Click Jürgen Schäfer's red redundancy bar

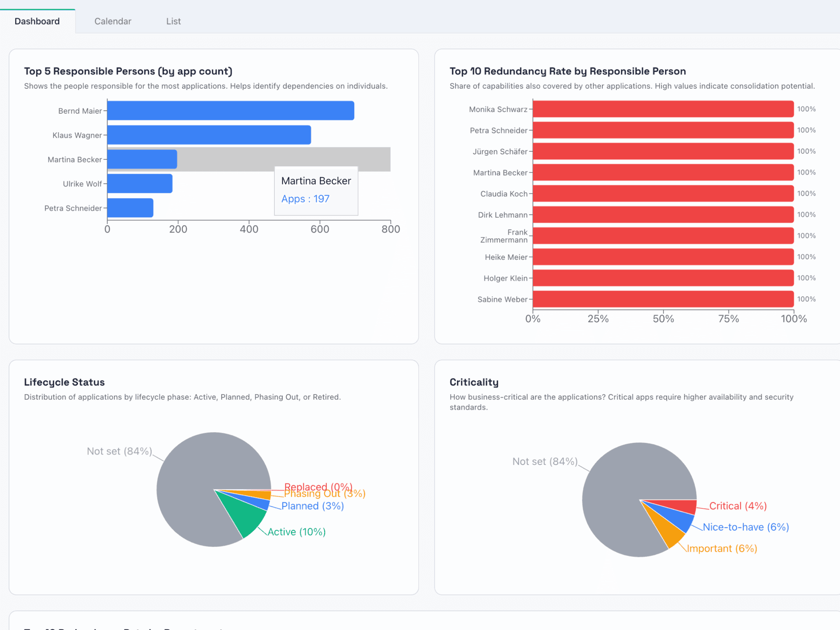[x=663, y=151]
